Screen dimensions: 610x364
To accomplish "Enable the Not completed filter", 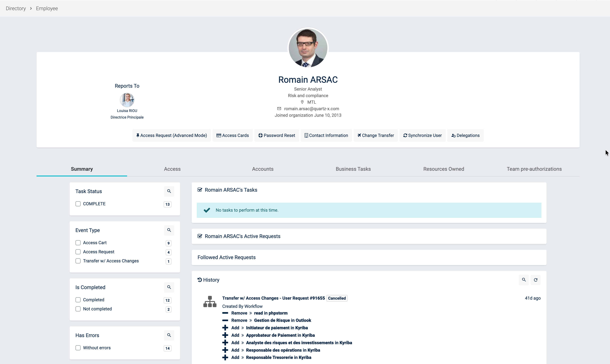I will point(78,309).
